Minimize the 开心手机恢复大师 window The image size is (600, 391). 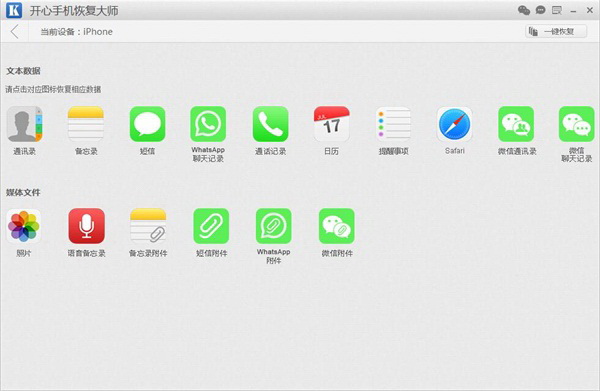[573, 11]
